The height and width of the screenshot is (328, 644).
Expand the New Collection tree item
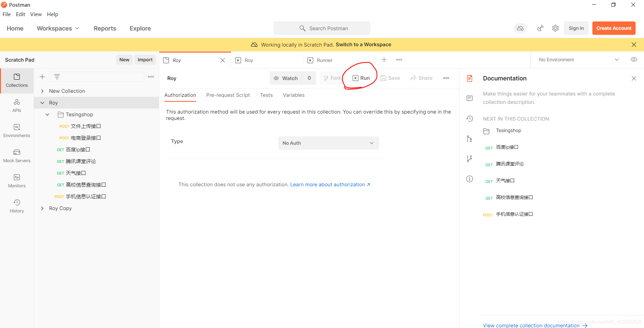[x=42, y=91]
